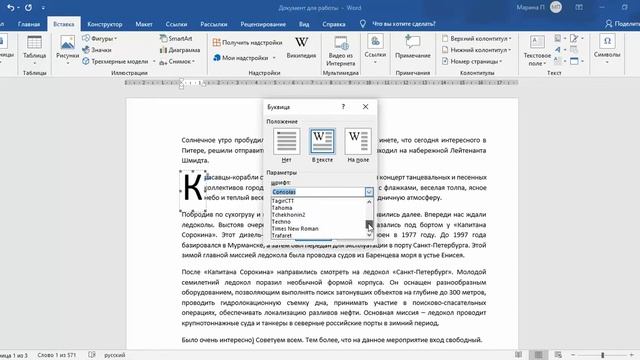Select the На поле drop cap position

pyautogui.click(x=358, y=145)
